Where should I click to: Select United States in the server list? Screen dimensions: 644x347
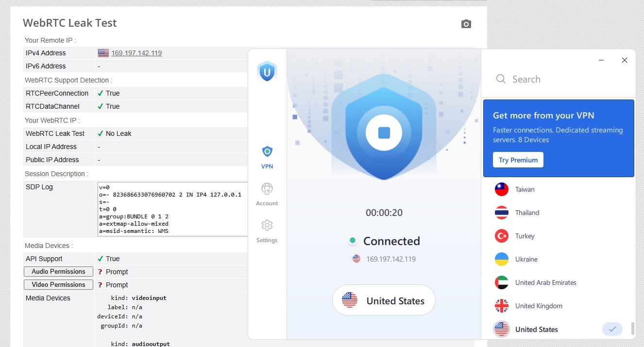[559, 329]
